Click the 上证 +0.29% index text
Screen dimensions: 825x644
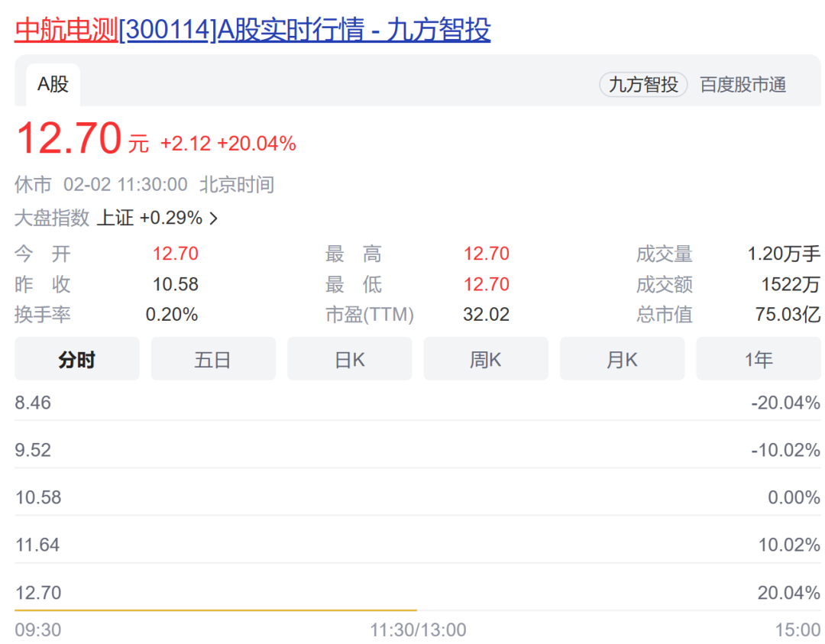tap(149, 218)
